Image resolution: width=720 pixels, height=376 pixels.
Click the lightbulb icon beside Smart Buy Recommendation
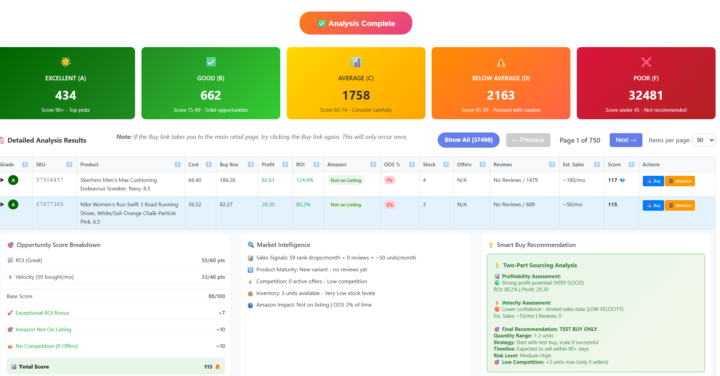coord(491,245)
